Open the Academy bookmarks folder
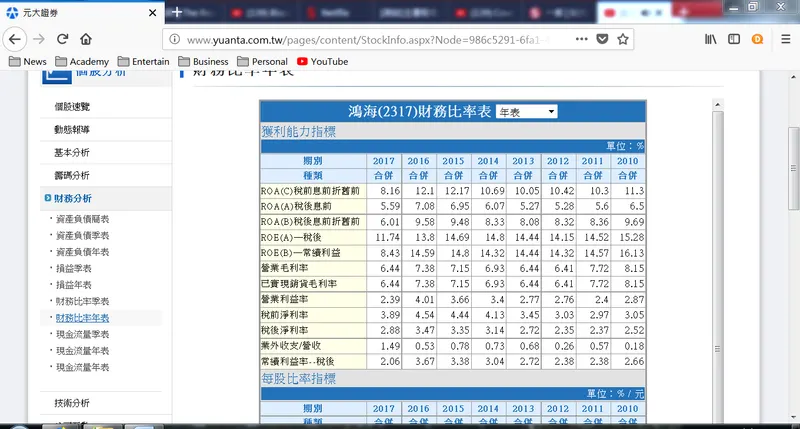Image resolution: width=800 pixels, height=429 pixels. [x=82, y=61]
